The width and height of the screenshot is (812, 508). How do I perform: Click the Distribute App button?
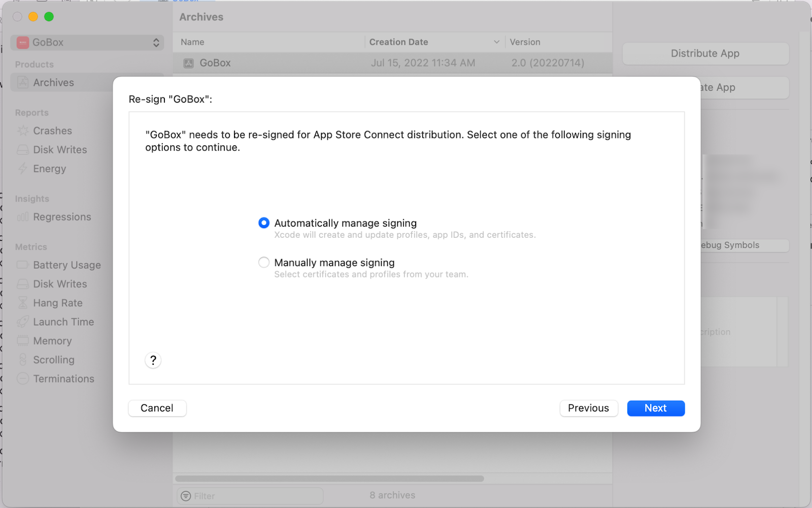705,53
